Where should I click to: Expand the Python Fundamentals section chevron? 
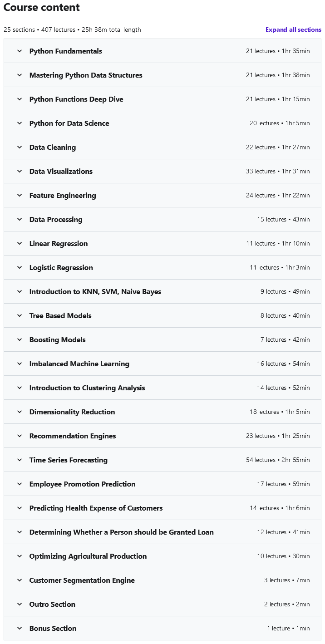click(20, 51)
